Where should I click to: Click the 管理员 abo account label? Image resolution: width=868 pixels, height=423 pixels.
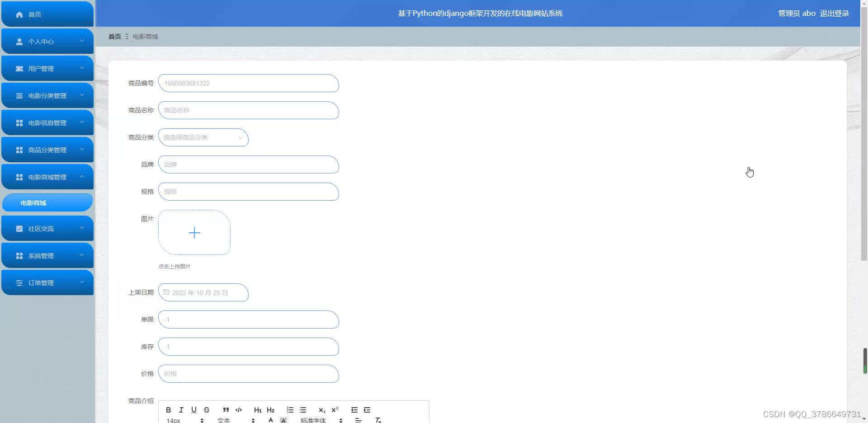(x=797, y=14)
